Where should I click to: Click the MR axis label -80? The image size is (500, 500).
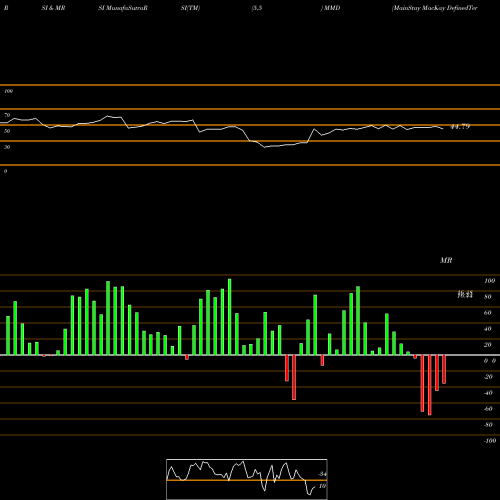pyautogui.click(x=488, y=425)
